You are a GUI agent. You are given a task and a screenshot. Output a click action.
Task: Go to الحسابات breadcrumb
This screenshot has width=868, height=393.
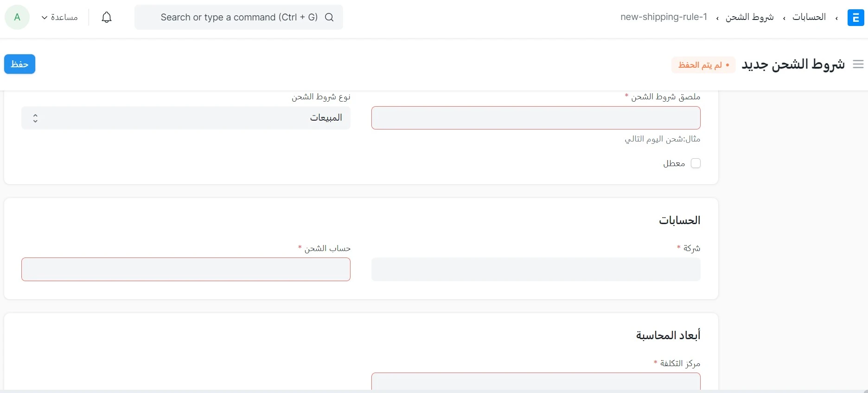tap(809, 17)
